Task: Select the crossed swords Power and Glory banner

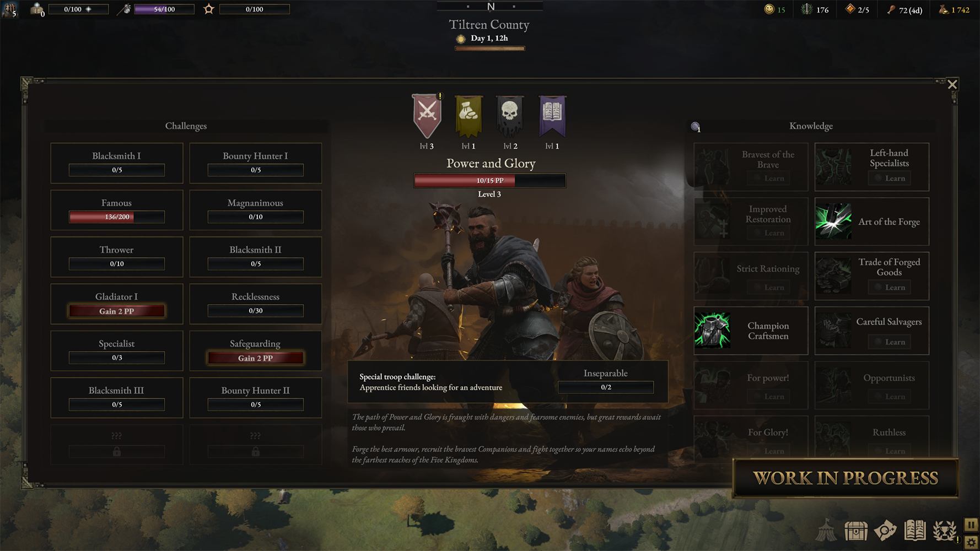Action: coord(427,116)
